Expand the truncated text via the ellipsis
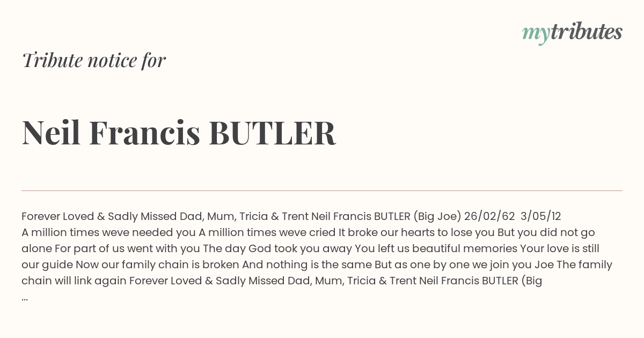The width and height of the screenshot is (644, 338). coord(25,297)
